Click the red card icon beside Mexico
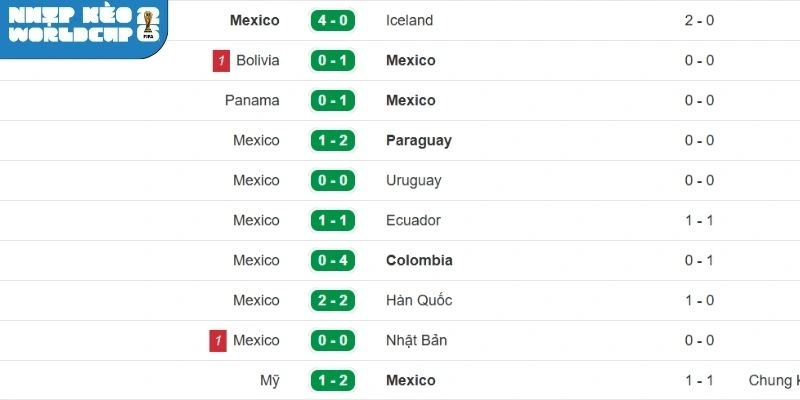Viewport: 800px width, 400px height. 219,341
